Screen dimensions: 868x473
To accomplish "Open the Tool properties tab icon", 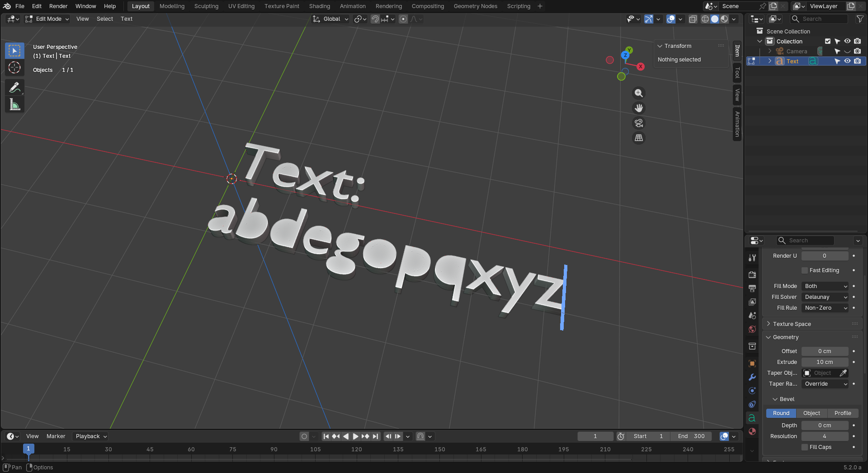I will (x=752, y=258).
